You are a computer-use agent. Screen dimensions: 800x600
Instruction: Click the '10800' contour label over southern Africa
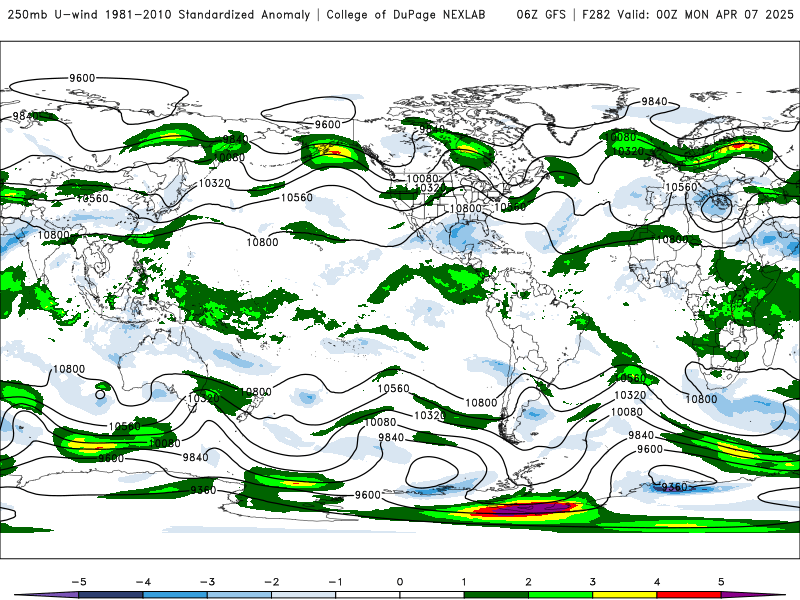(701, 399)
